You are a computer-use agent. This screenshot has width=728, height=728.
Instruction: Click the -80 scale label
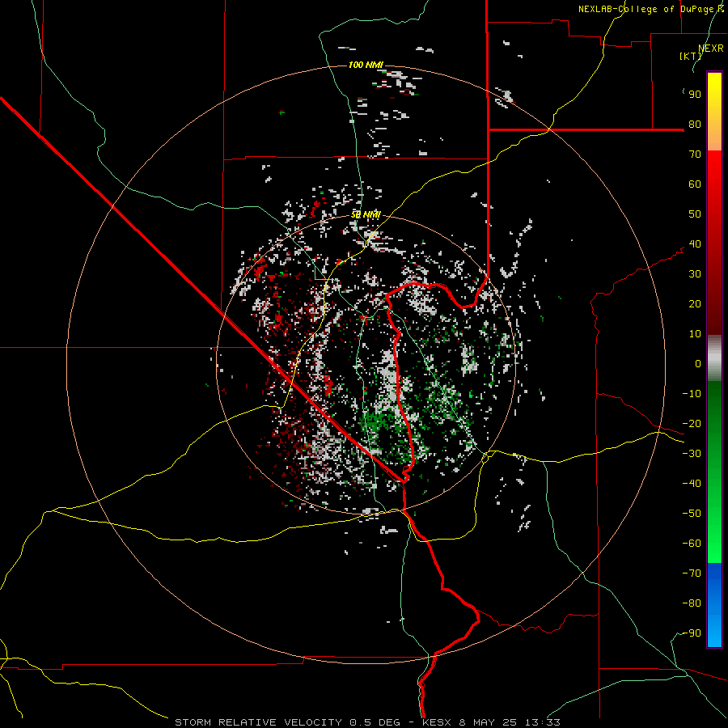click(692, 603)
